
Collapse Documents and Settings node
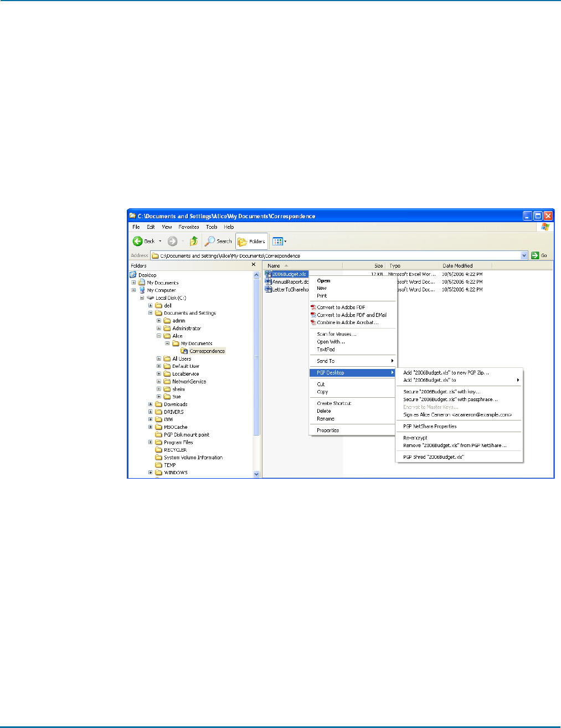click(150, 313)
